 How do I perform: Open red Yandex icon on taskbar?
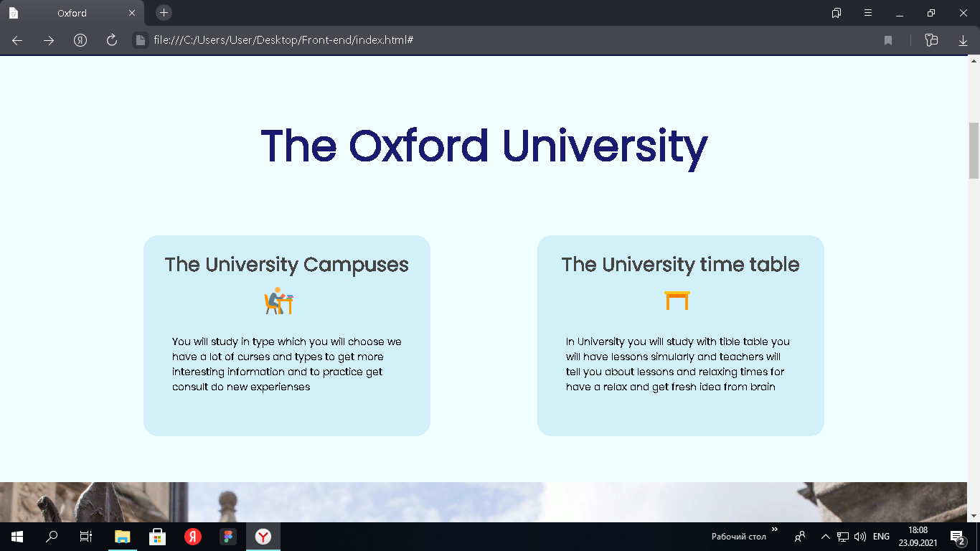(192, 537)
